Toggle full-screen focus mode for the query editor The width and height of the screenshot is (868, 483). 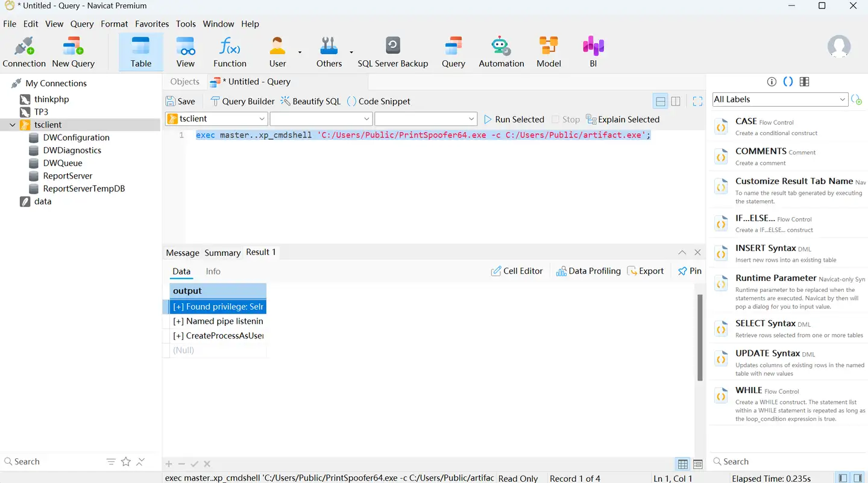click(x=697, y=101)
